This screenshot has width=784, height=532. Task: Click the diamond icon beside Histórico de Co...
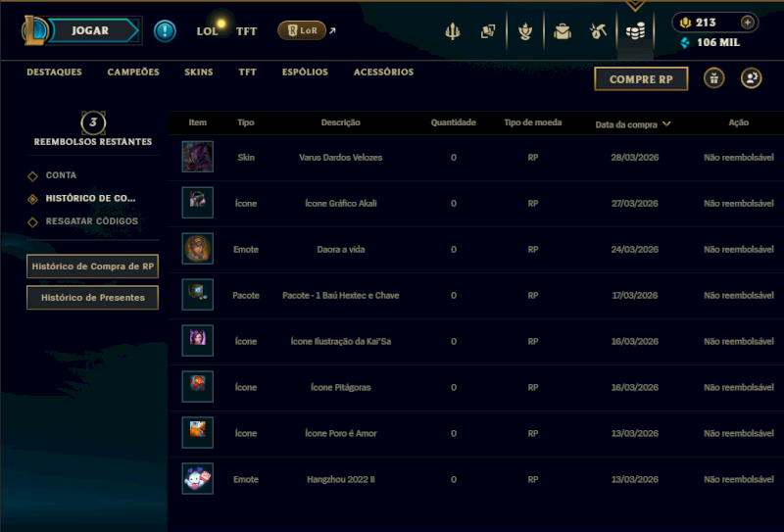(33, 199)
